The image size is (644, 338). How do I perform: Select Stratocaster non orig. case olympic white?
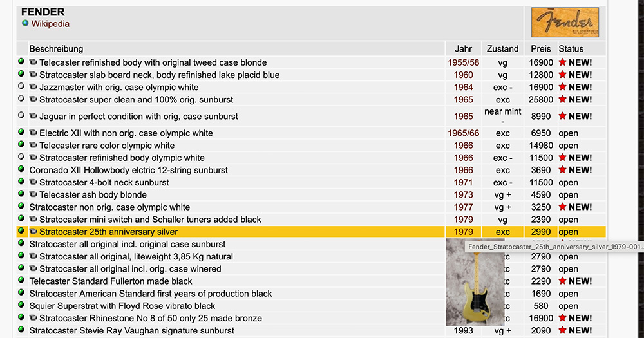pyautogui.click(x=109, y=207)
